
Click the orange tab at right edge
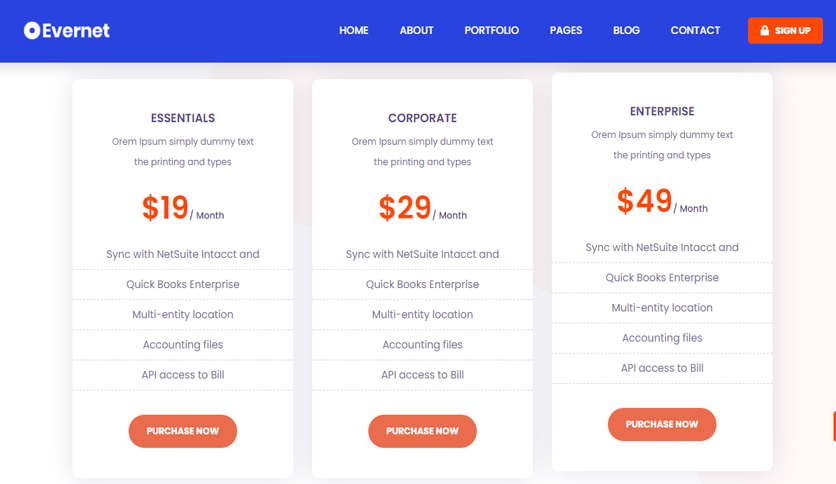point(834,426)
